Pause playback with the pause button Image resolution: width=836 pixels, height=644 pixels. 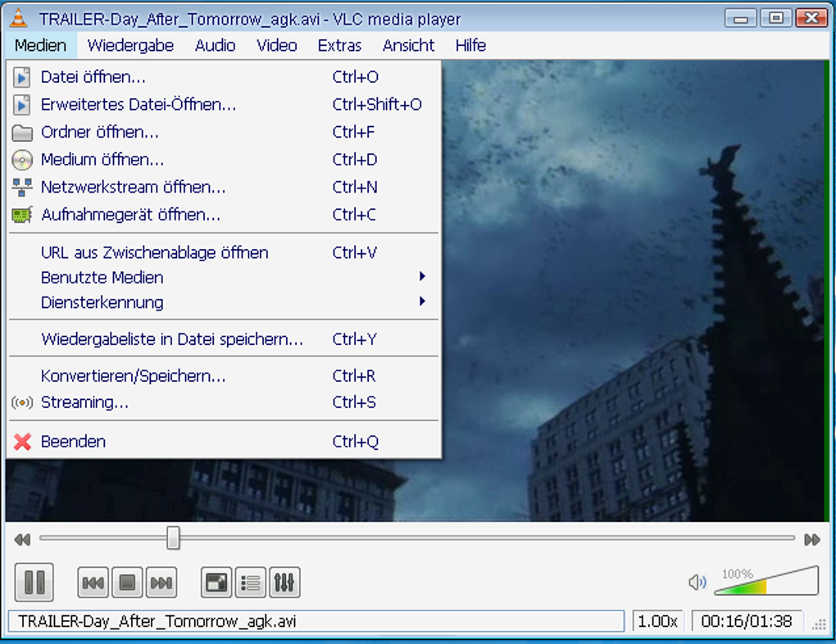pyautogui.click(x=34, y=582)
